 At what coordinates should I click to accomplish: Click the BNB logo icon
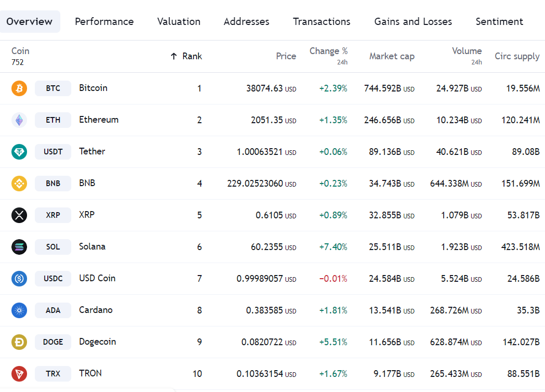19,184
